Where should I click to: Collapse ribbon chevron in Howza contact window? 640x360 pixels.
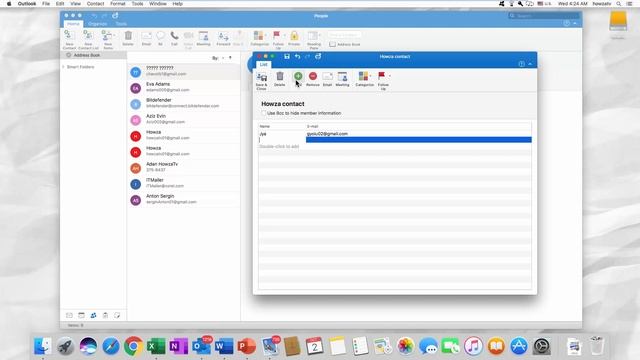(x=530, y=64)
